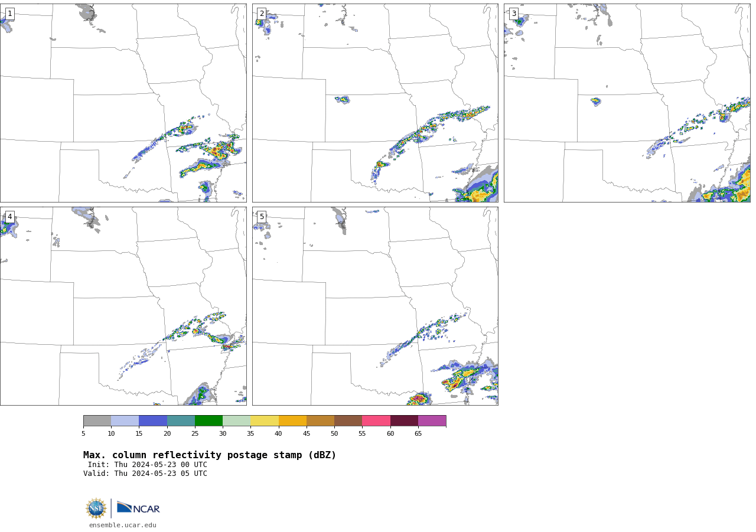Open ensemble member 3 reflectivity map
Viewport: 756px width, 532px height.
(627, 103)
